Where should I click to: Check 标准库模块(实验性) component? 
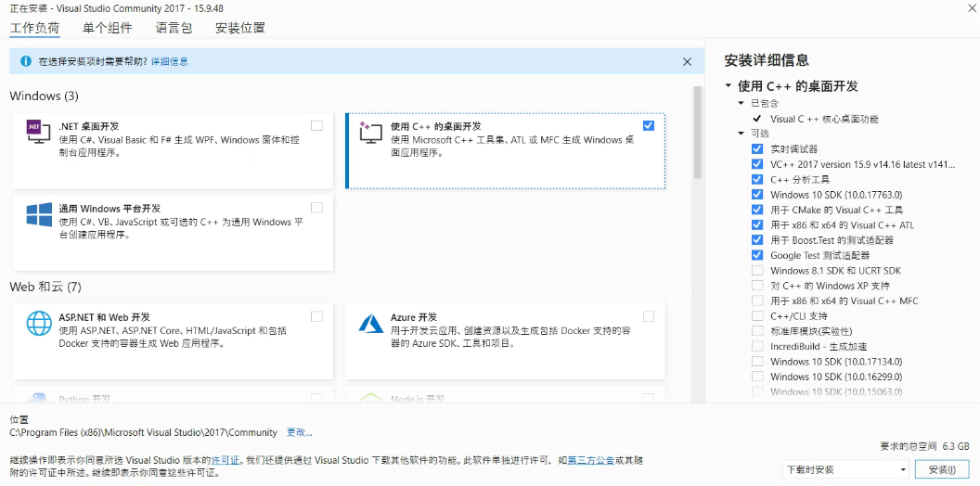757,331
